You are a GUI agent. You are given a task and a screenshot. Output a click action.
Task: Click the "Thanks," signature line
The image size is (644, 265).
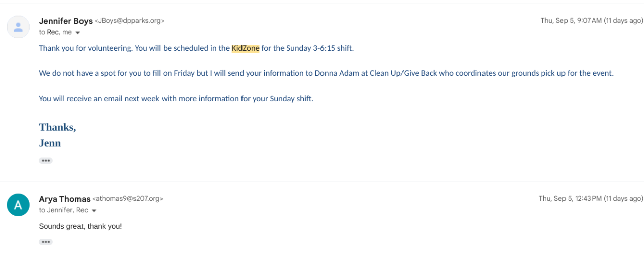57,127
